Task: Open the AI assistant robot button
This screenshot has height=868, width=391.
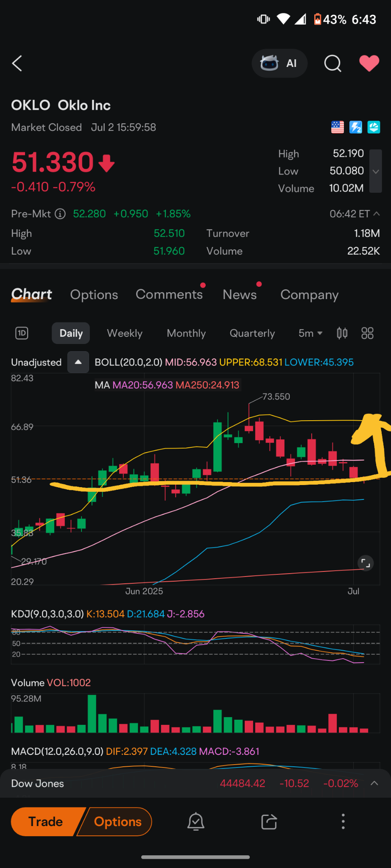Action: pyautogui.click(x=279, y=64)
